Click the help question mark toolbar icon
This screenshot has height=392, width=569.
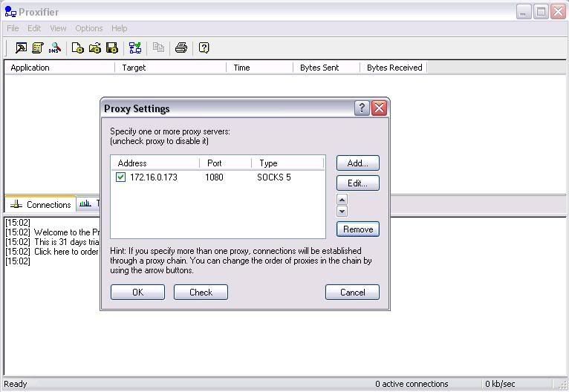[x=204, y=48]
